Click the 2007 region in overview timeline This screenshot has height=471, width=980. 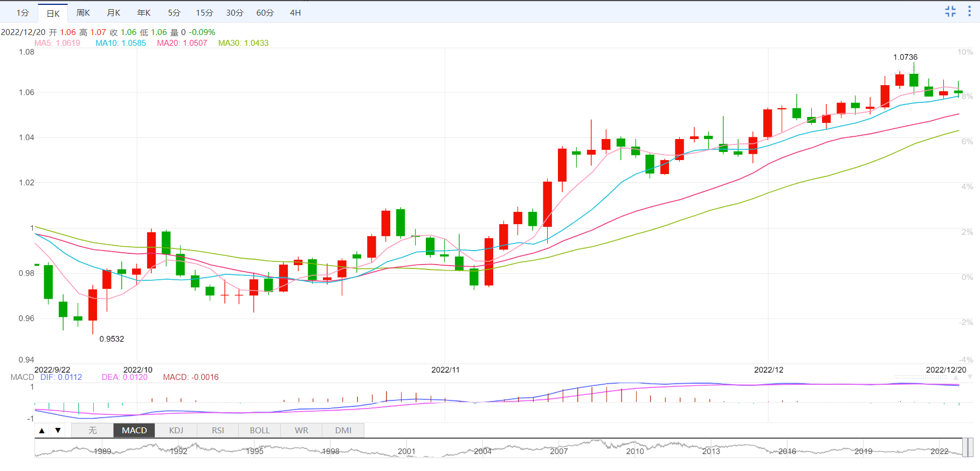pyautogui.click(x=558, y=452)
